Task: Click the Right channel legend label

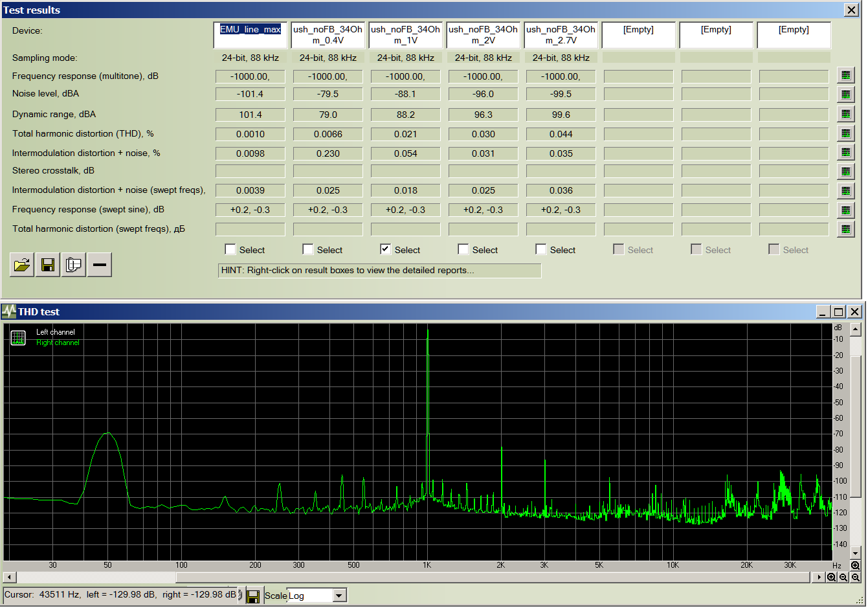Action: point(58,343)
